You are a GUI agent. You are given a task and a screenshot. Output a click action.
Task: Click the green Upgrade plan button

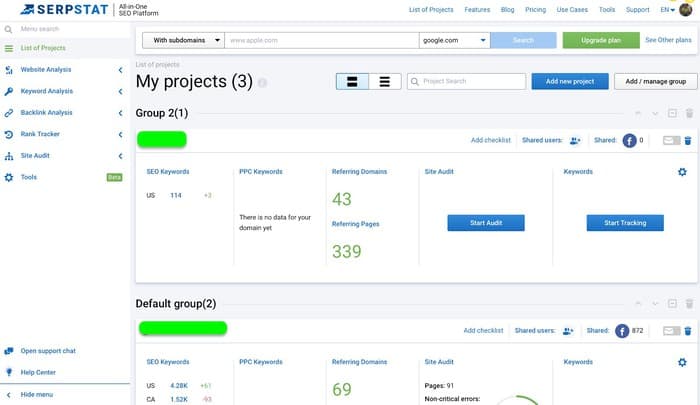click(x=600, y=40)
